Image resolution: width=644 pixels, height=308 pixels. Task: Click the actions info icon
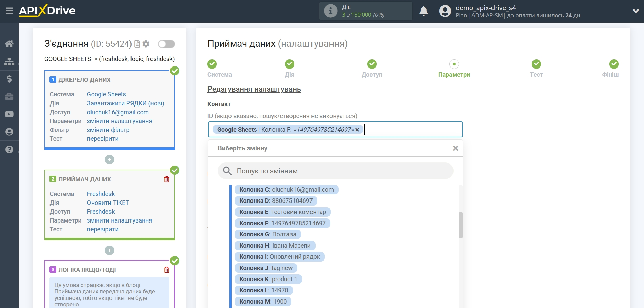(x=330, y=11)
